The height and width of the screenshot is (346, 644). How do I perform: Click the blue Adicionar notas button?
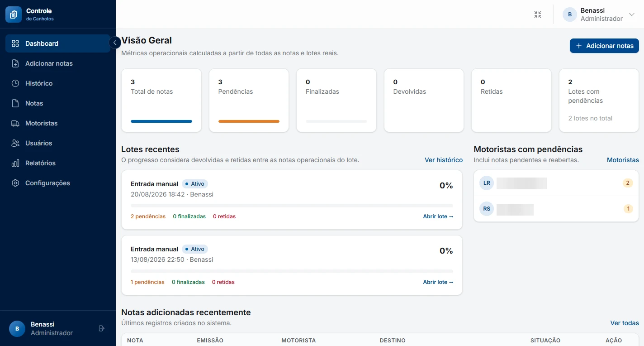coord(604,46)
